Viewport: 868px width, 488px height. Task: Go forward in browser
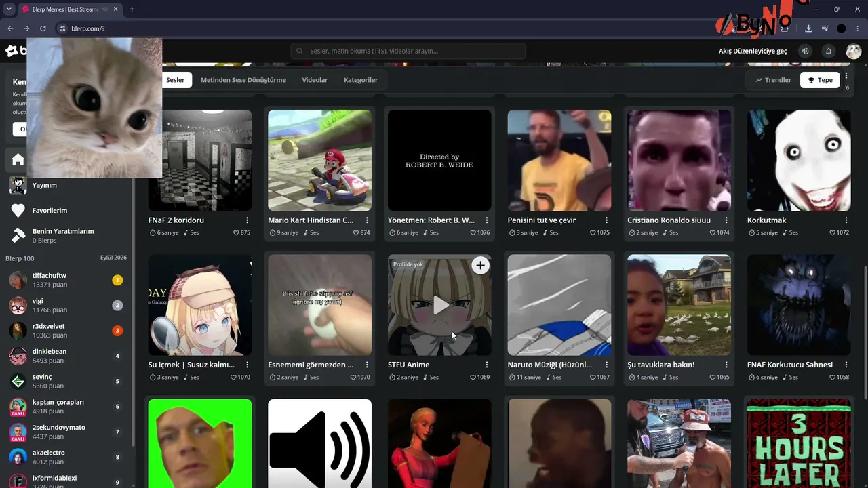[26, 28]
